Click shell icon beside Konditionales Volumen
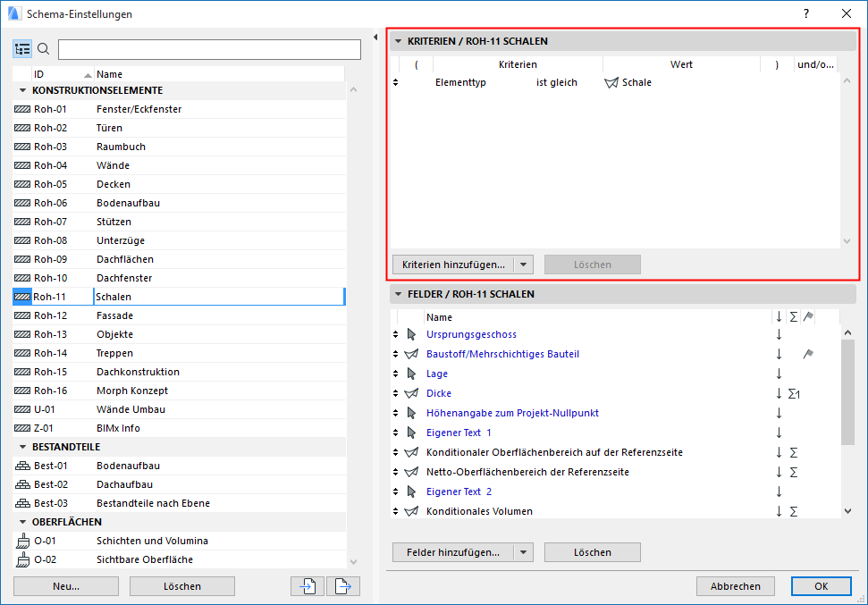 [x=411, y=511]
